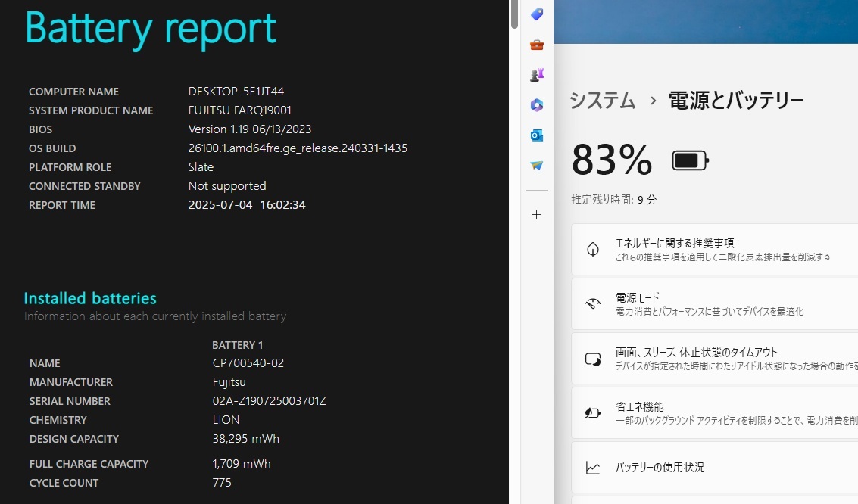Click the OS BUILD label
Viewport: 858px width, 504px height.
(x=52, y=148)
